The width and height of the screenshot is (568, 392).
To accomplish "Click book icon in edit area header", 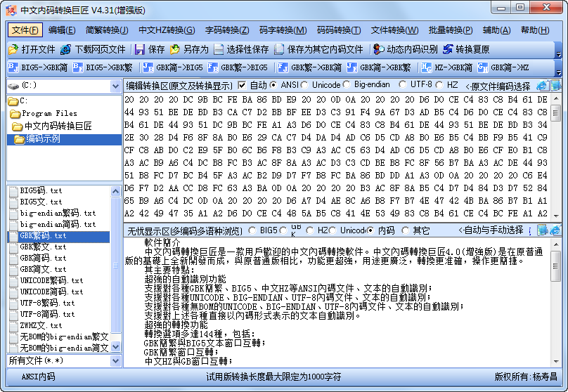I will tap(555, 86).
